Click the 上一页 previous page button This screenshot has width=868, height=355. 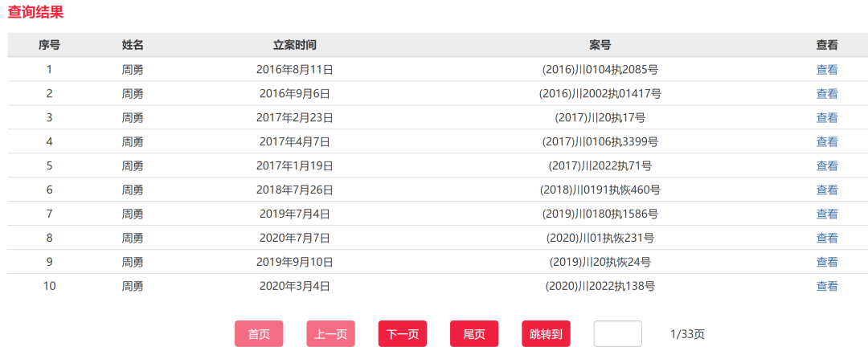click(330, 334)
